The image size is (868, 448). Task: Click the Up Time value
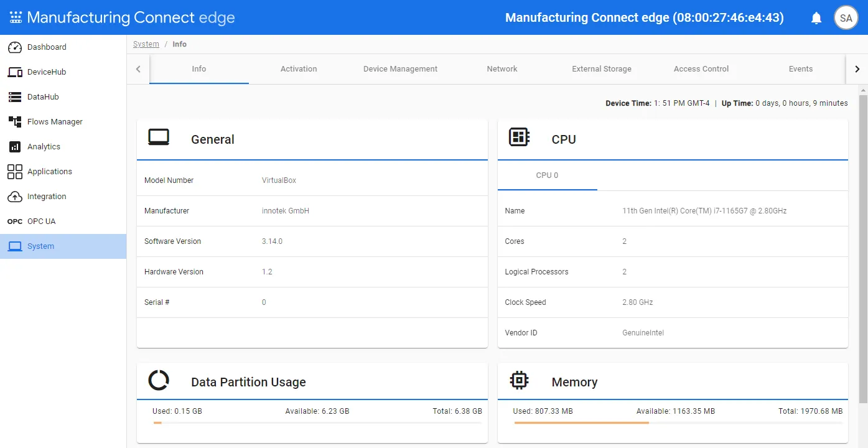point(801,103)
